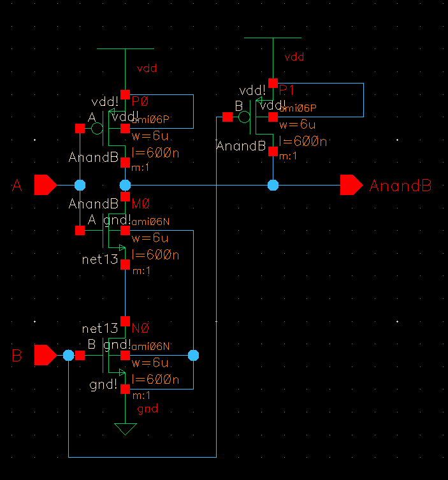Select the vdd supply symbol above P0

(x=125, y=48)
